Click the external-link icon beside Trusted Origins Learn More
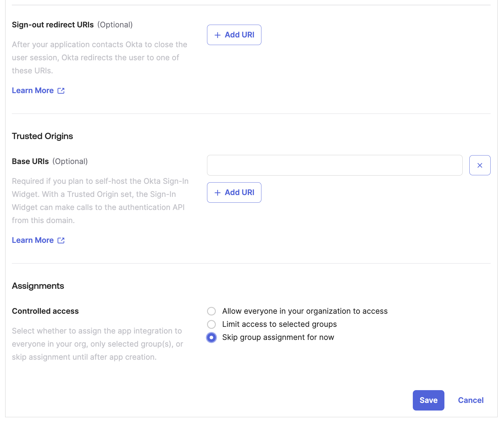The width and height of the screenshot is (504, 423). tap(61, 240)
